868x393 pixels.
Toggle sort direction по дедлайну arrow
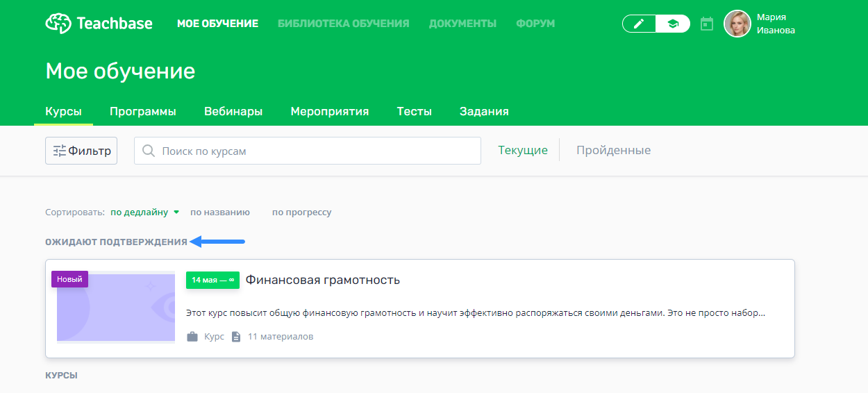pos(176,212)
